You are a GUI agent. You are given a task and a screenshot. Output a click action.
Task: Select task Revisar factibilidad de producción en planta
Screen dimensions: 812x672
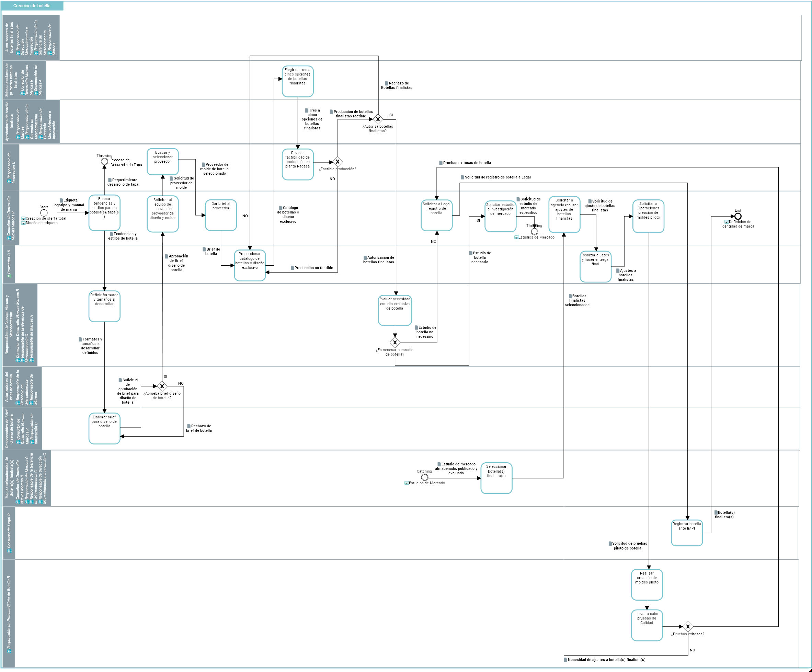point(298,164)
